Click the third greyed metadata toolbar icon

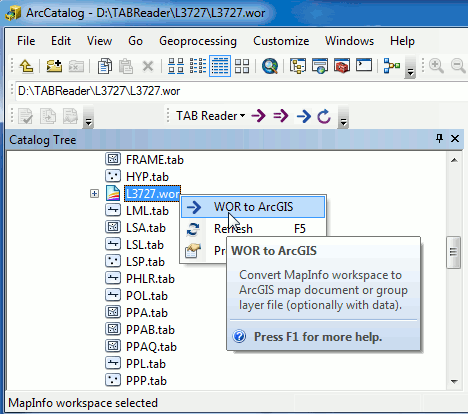(x=70, y=116)
